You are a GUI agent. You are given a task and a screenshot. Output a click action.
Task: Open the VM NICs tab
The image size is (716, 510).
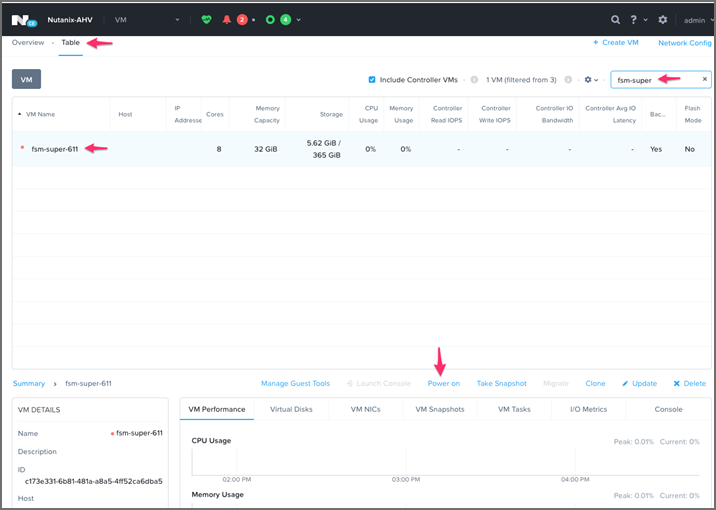(365, 409)
